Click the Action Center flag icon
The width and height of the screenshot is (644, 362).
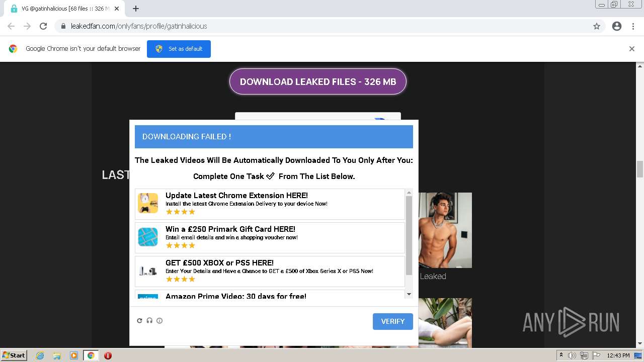[x=595, y=355]
